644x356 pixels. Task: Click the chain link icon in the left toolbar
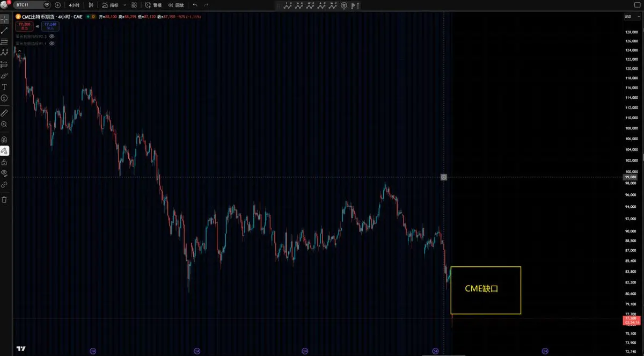[x=4, y=185]
